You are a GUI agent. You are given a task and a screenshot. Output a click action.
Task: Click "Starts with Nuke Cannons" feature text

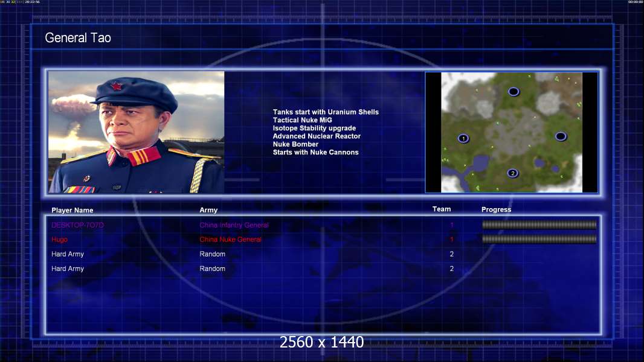[x=315, y=153]
